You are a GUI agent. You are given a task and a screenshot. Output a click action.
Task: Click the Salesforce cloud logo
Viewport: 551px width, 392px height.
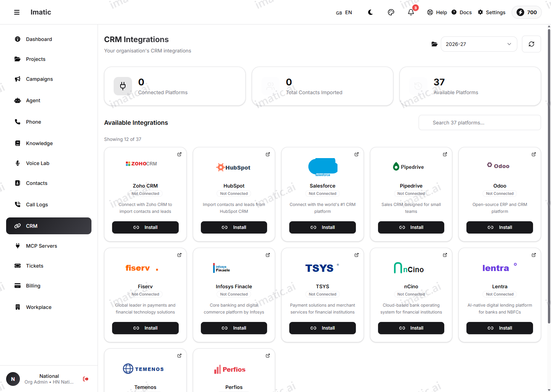pos(323,167)
